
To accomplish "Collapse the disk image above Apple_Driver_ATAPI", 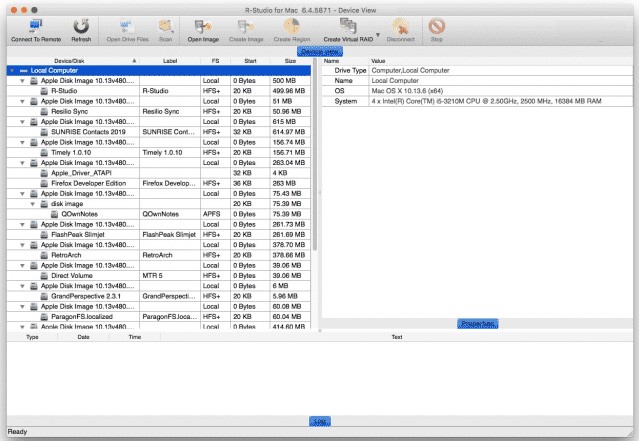I will (22, 163).
